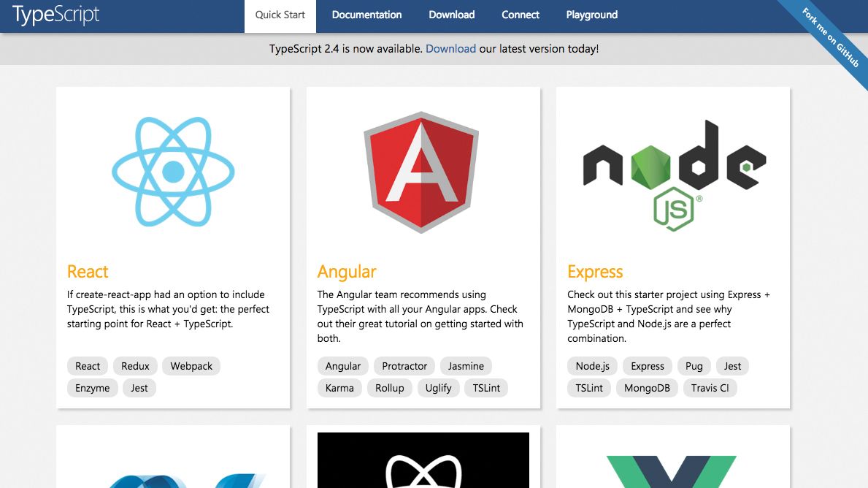
Task: Select the MongoDB tag under Express
Action: 647,388
